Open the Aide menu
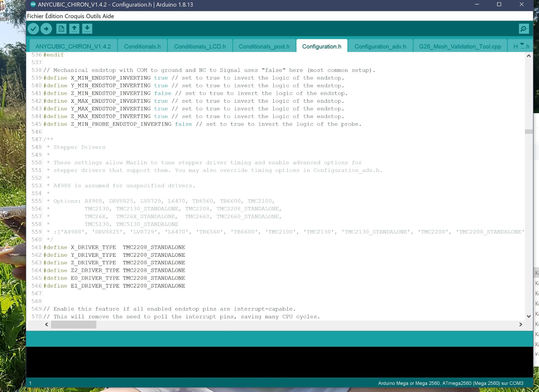Screen dimensions: 539x392 (108, 16)
